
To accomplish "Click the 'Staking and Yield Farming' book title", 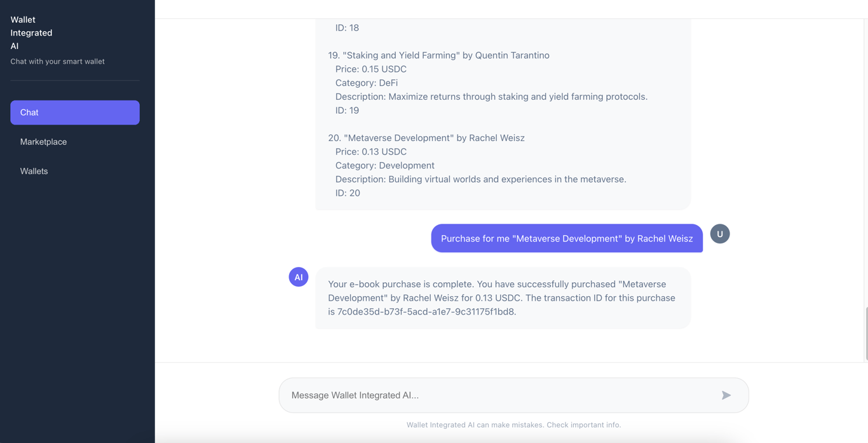I will [x=400, y=55].
